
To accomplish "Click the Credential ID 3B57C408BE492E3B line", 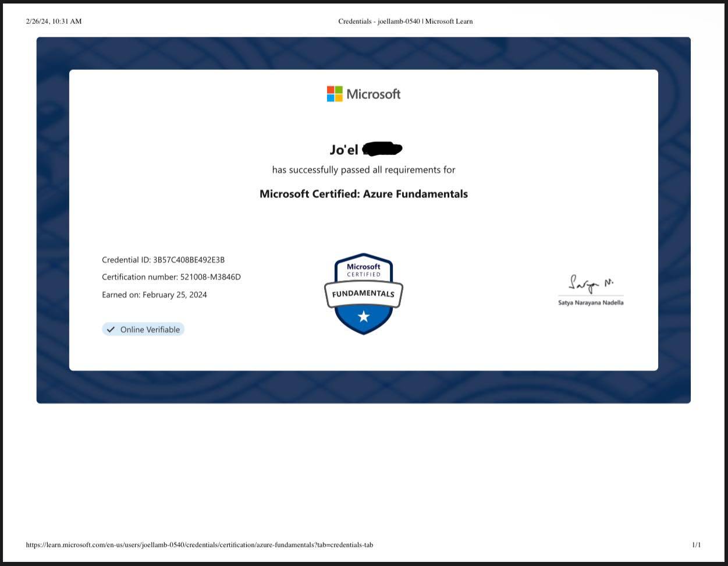I will click(164, 260).
